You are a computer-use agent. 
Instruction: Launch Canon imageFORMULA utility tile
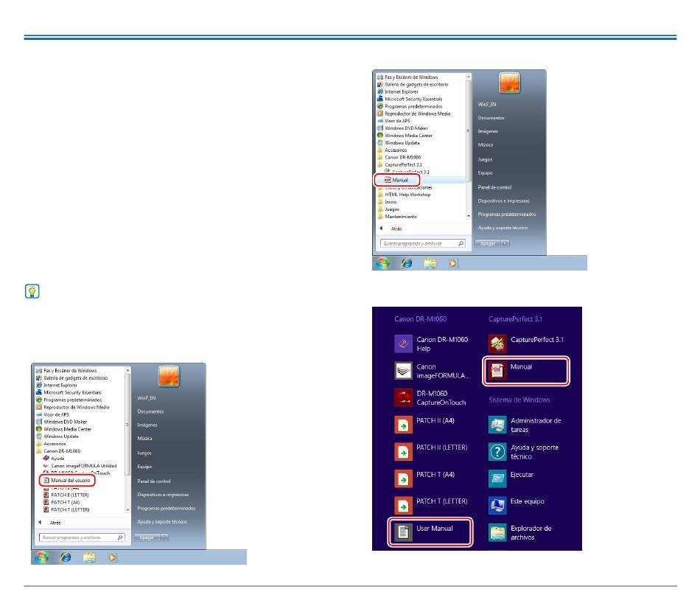coord(432,371)
